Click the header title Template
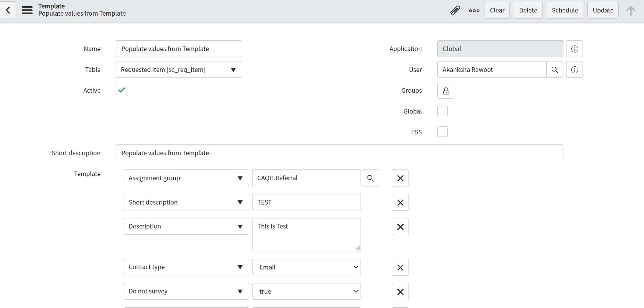644x308 pixels. 51,6
